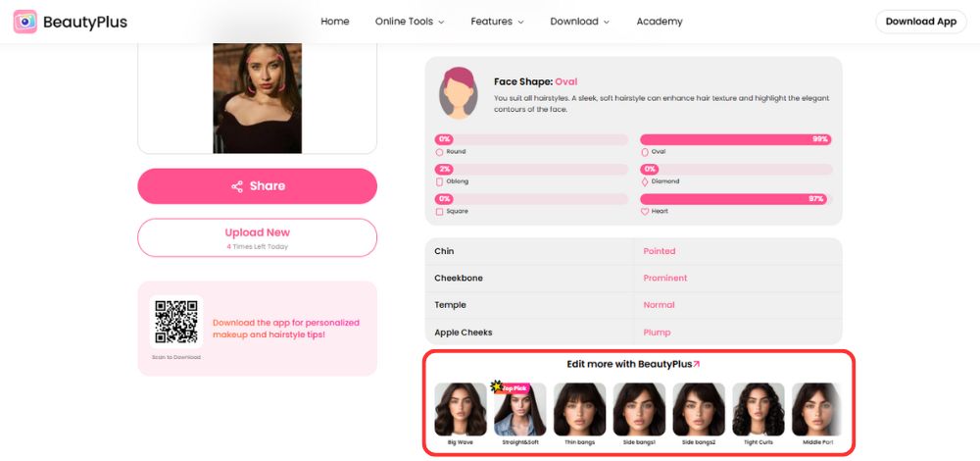Open the Features dropdown menu
980x461 pixels.
pyautogui.click(x=497, y=22)
